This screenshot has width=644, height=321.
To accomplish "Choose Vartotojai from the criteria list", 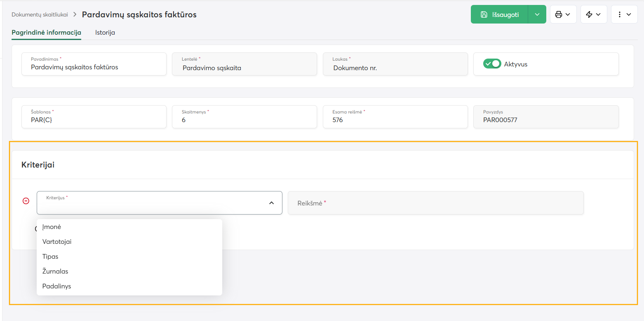I will 129,242.
